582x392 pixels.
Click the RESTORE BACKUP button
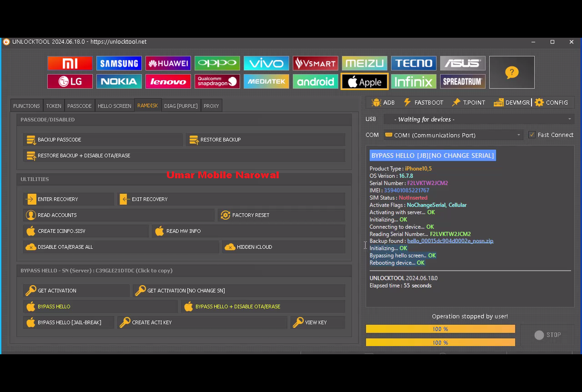tap(266, 140)
